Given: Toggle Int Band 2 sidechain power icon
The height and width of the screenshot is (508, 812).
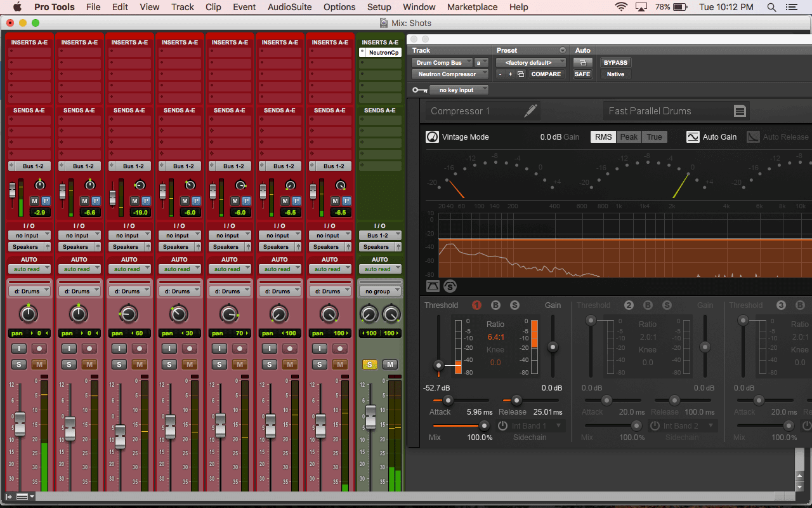Looking at the screenshot, I should 655,425.
